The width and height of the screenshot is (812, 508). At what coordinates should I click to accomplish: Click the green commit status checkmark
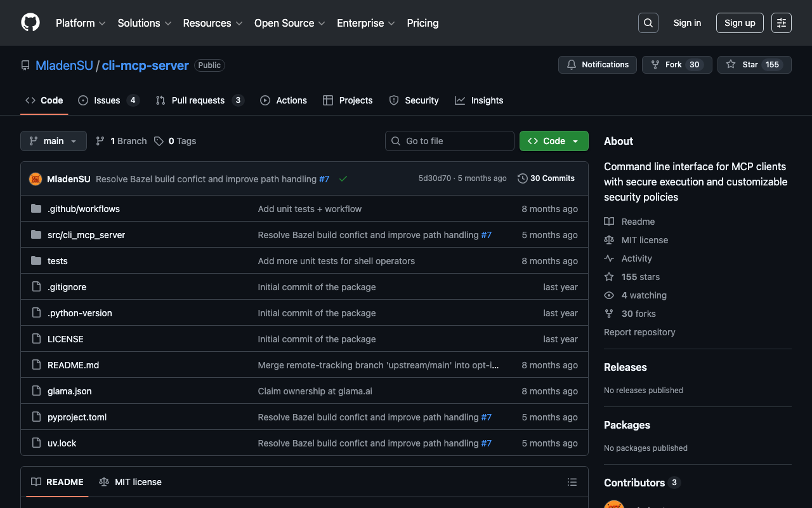[x=343, y=179]
